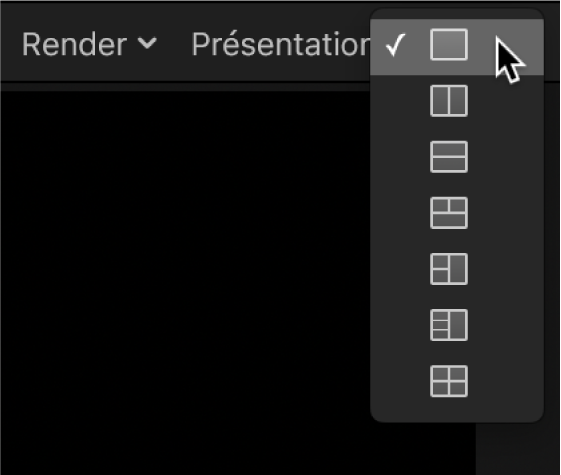Select the single viewport layout icon

(x=449, y=45)
